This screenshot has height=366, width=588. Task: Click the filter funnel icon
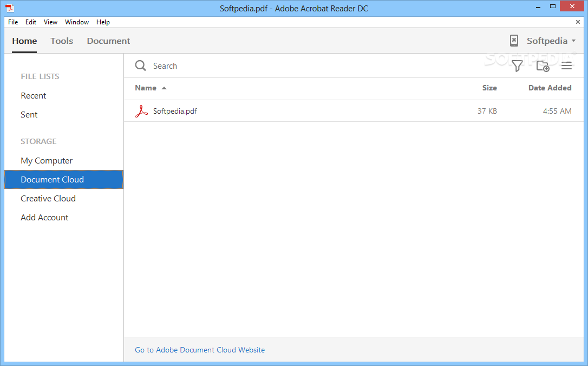tap(517, 66)
